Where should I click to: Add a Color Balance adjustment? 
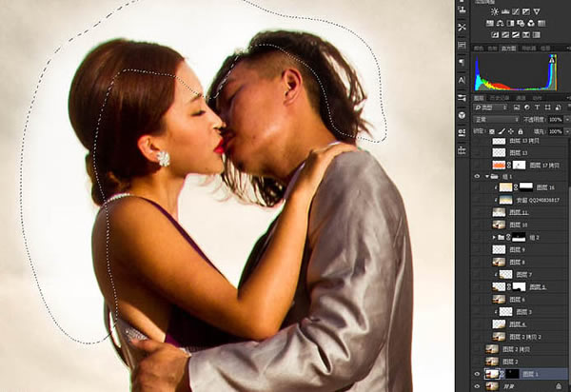[x=501, y=23]
